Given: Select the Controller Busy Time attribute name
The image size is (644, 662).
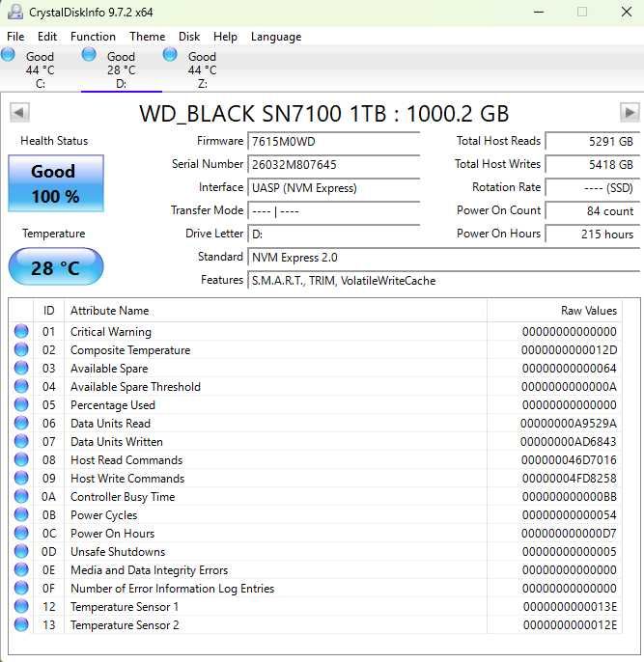Looking at the screenshot, I should (123, 497).
